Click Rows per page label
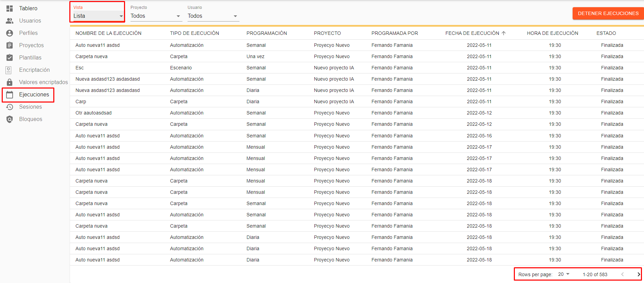The image size is (644, 283). (x=535, y=274)
